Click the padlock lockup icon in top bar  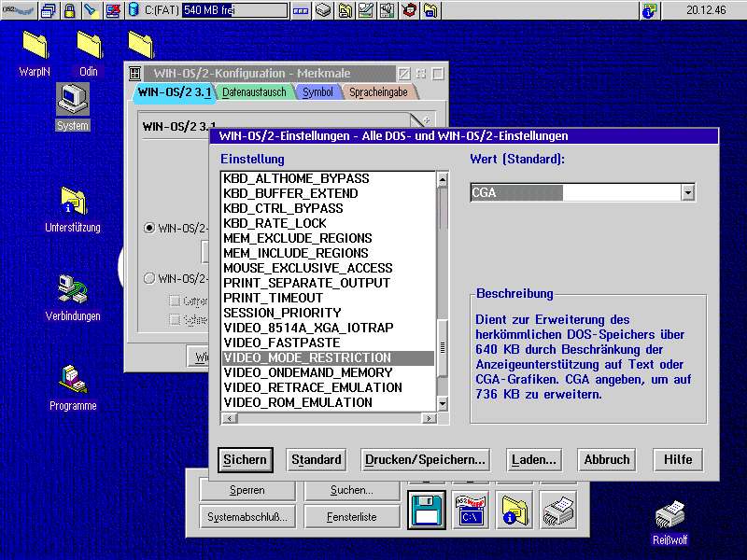tap(69, 10)
